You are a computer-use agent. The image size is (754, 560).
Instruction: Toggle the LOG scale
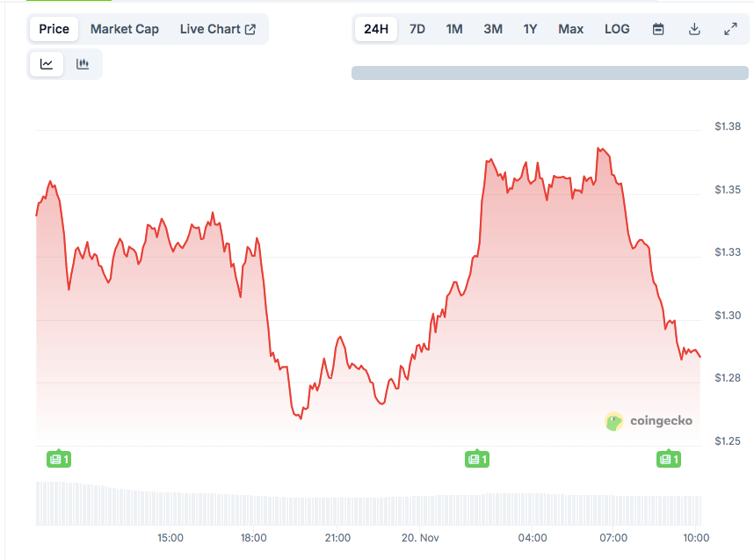coord(617,29)
